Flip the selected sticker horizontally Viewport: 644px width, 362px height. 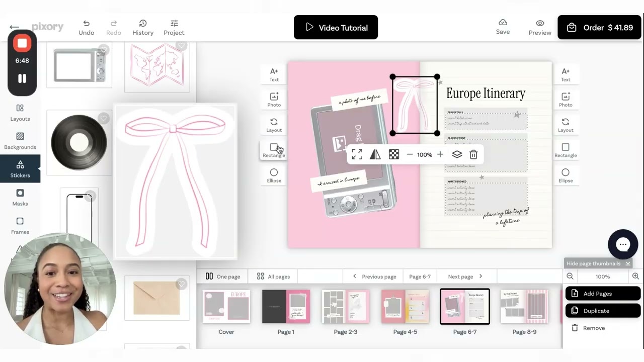click(x=375, y=154)
